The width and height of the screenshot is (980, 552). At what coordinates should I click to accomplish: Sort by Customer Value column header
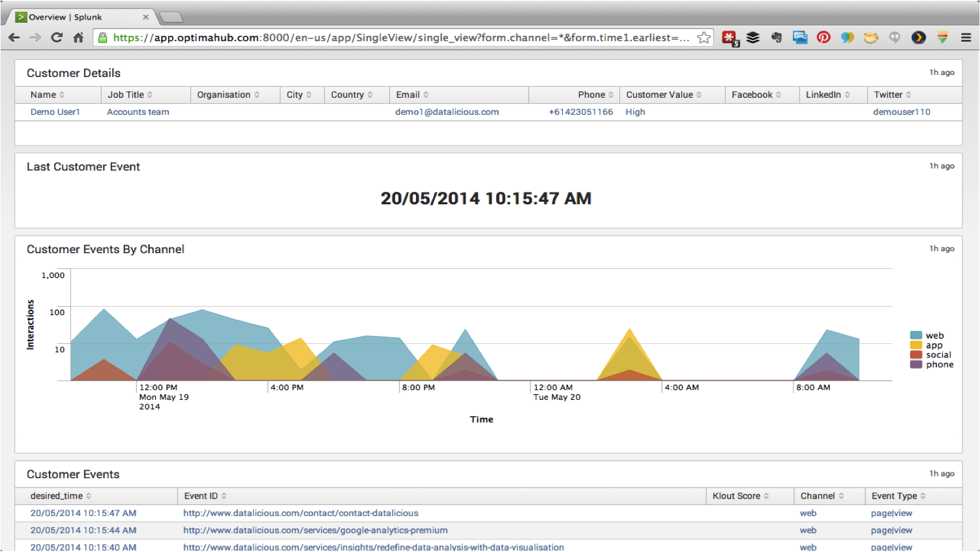(x=664, y=95)
